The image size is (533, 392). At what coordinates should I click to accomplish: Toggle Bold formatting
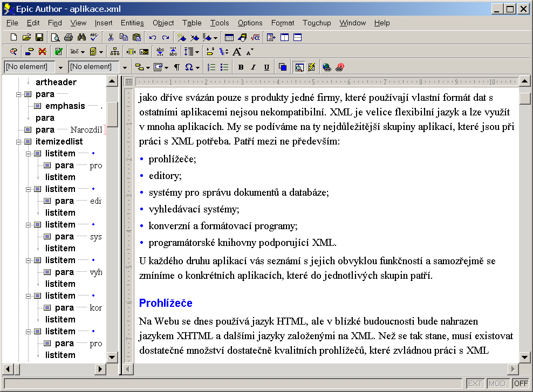(x=241, y=67)
